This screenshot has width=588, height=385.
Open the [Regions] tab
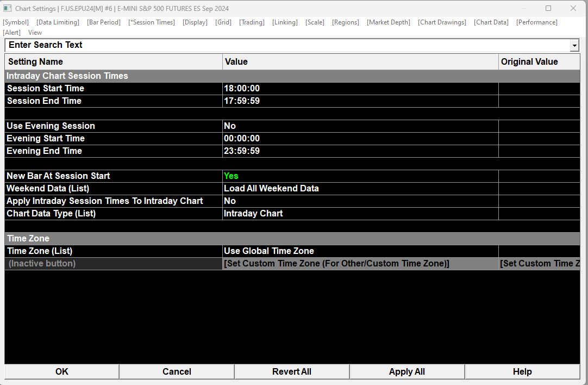click(x=346, y=22)
